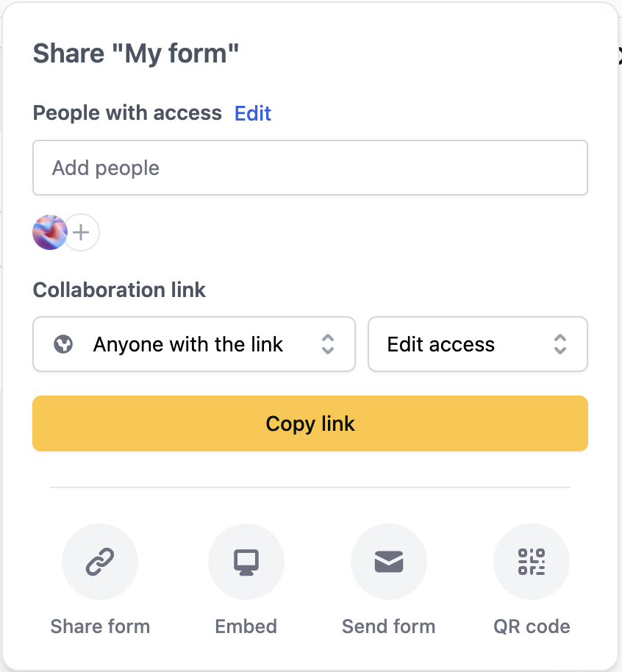Click the yellow Copy link button

[x=310, y=423]
